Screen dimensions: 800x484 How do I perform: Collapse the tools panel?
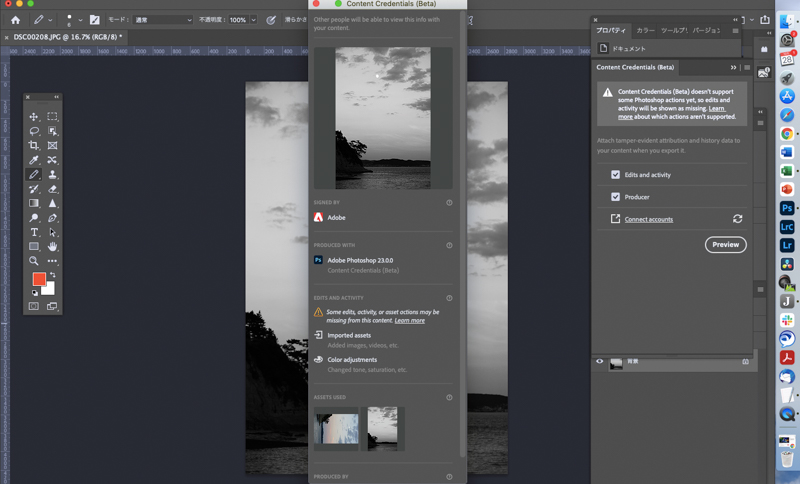[56, 97]
